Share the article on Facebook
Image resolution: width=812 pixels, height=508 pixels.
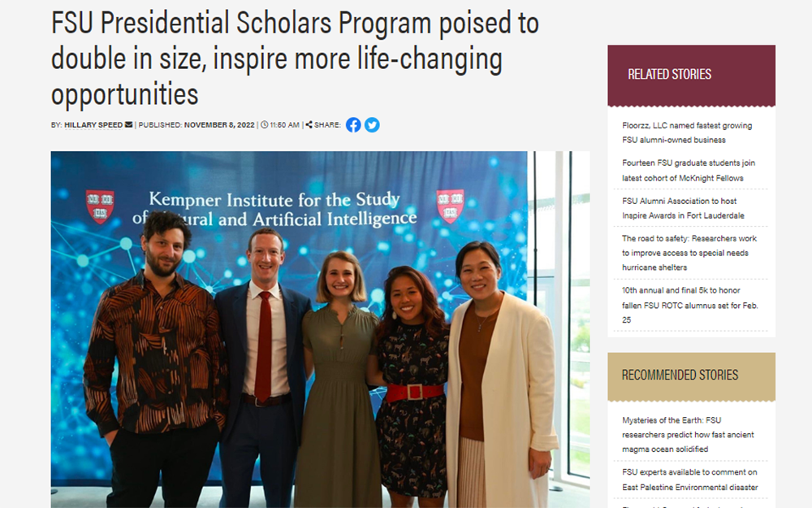point(352,124)
